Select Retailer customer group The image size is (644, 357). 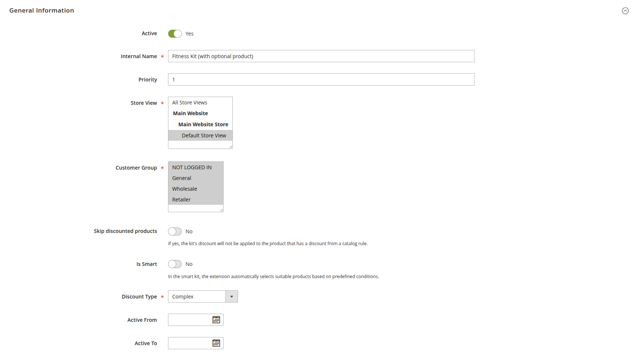coord(181,200)
